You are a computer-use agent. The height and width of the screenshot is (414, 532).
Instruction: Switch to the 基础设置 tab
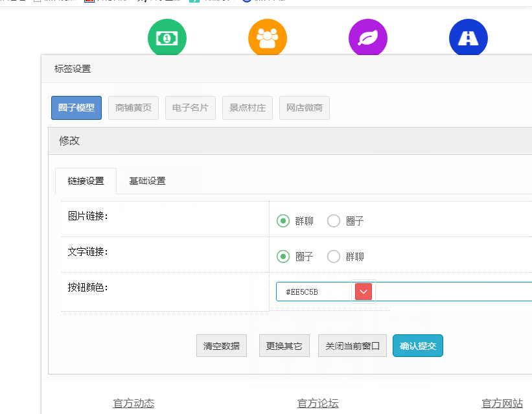pos(147,181)
